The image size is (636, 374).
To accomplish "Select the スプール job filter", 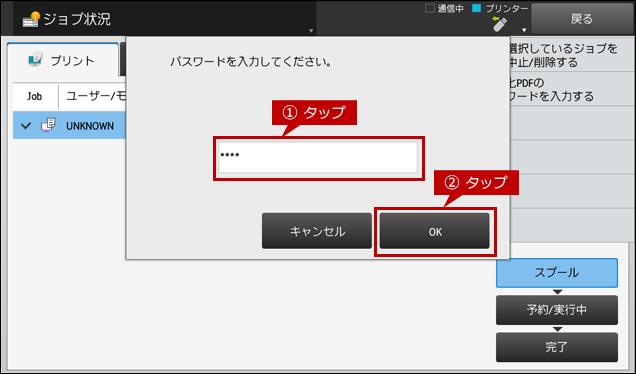I will 557,273.
